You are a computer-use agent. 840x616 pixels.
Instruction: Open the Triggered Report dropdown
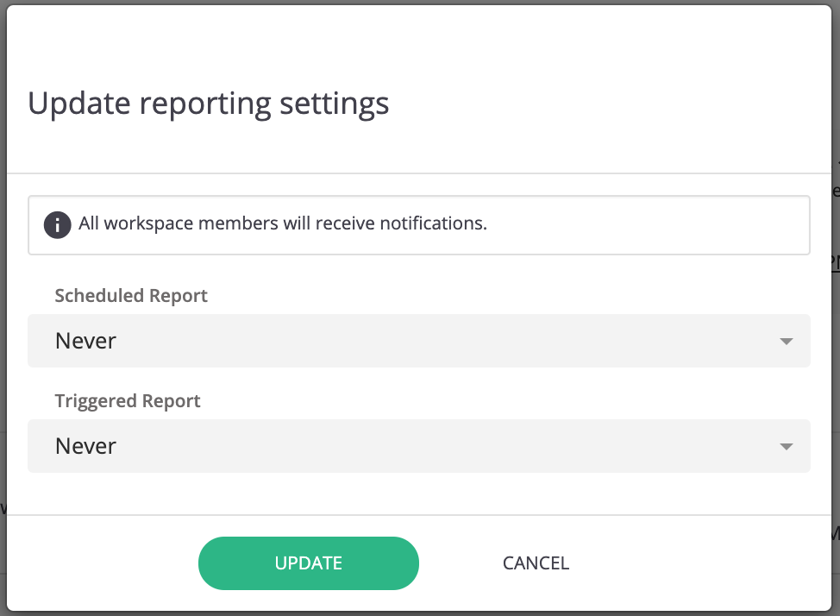(x=419, y=446)
